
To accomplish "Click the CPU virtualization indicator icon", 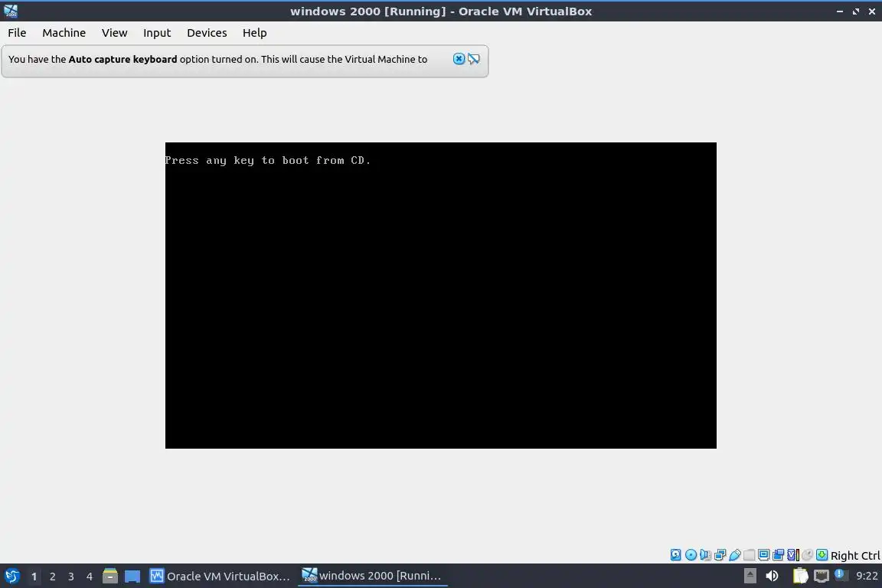I will tap(793, 555).
